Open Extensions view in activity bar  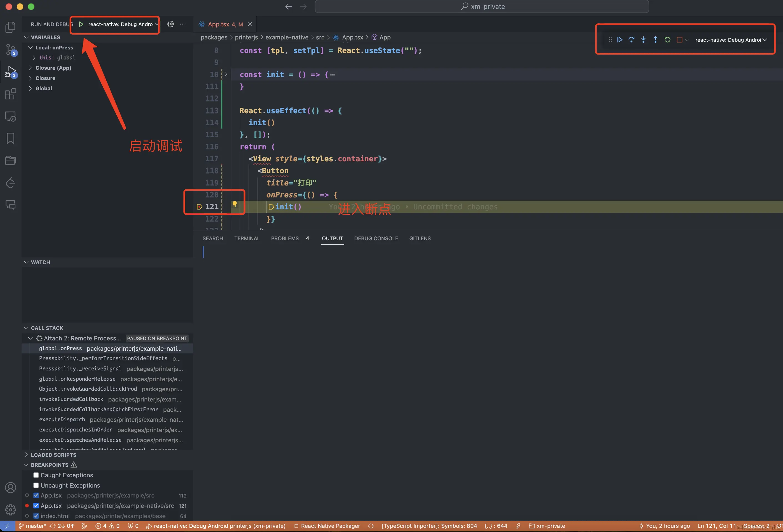point(11,94)
